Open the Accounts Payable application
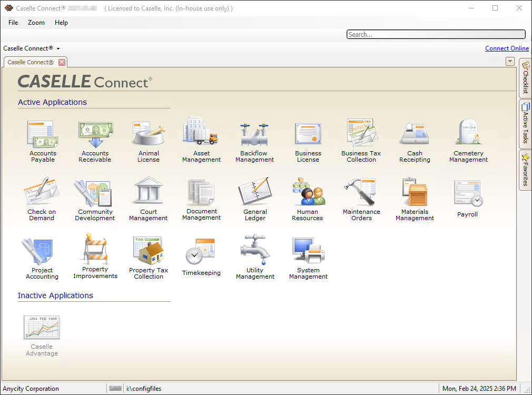The width and height of the screenshot is (532, 395). [43, 141]
